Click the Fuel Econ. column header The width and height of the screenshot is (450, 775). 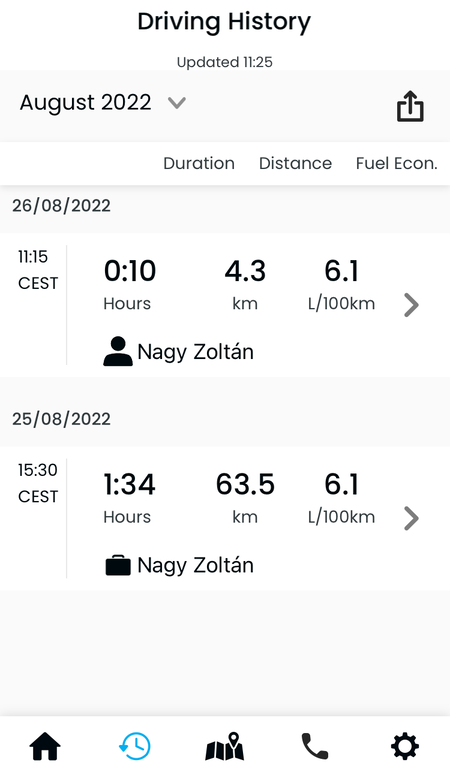[397, 164]
